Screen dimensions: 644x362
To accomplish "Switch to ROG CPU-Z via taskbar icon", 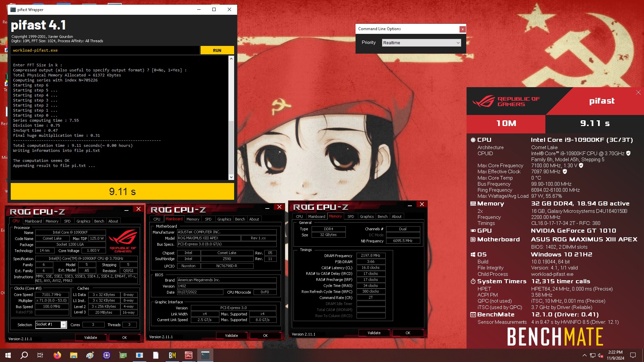I will [x=189, y=355].
